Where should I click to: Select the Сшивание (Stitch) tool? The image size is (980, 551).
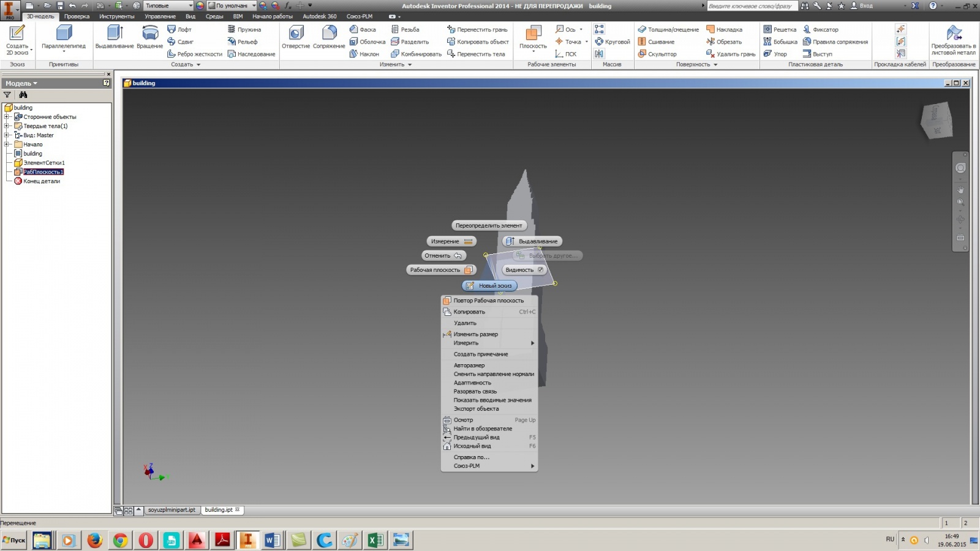coord(656,42)
